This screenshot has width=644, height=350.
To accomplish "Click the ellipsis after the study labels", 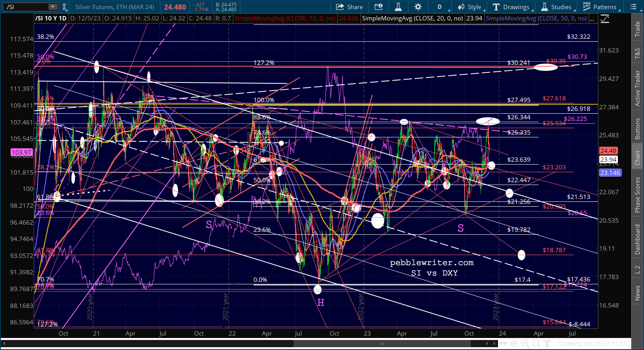I will (591, 18).
